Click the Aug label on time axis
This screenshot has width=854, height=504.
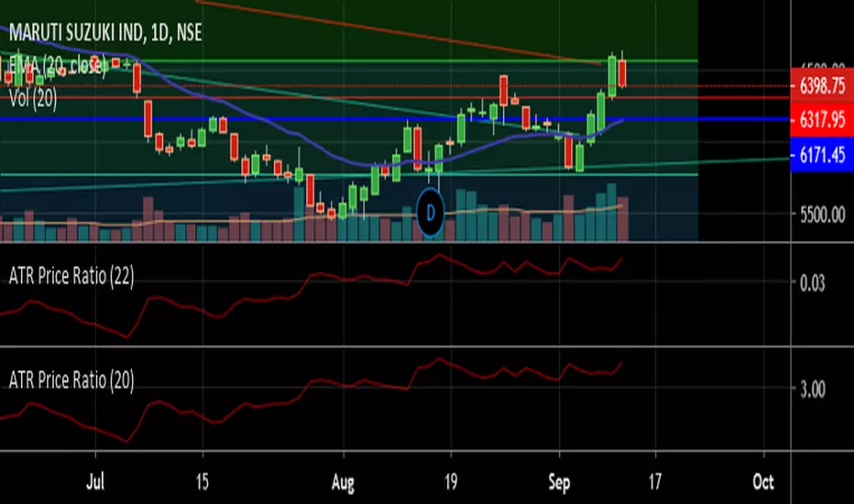[343, 482]
